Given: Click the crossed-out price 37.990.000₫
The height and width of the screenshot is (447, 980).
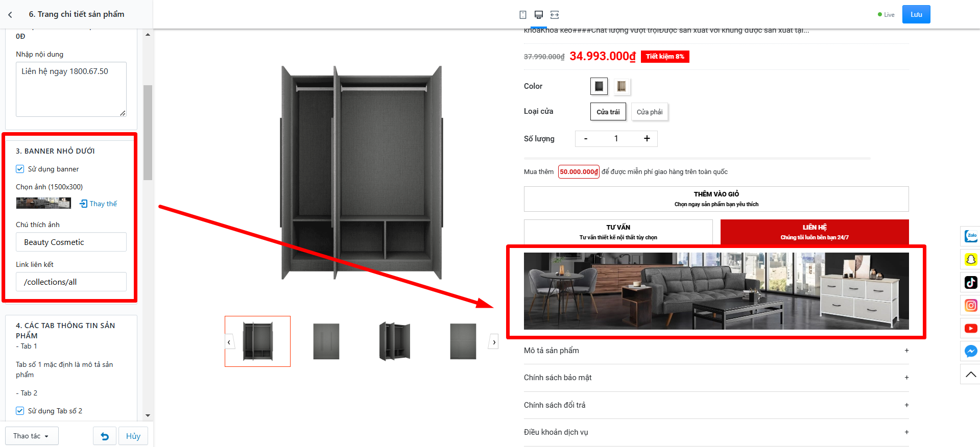Looking at the screenshot, I should pos(544,57).
